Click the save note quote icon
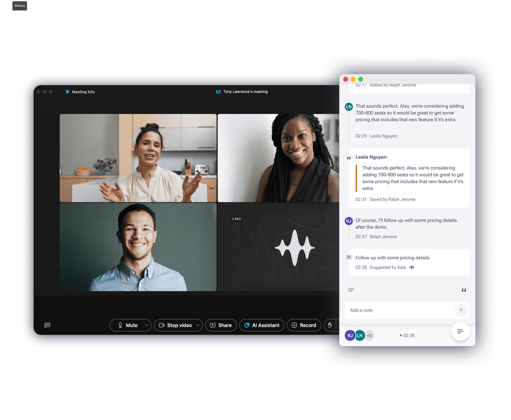 coord(464,289)
